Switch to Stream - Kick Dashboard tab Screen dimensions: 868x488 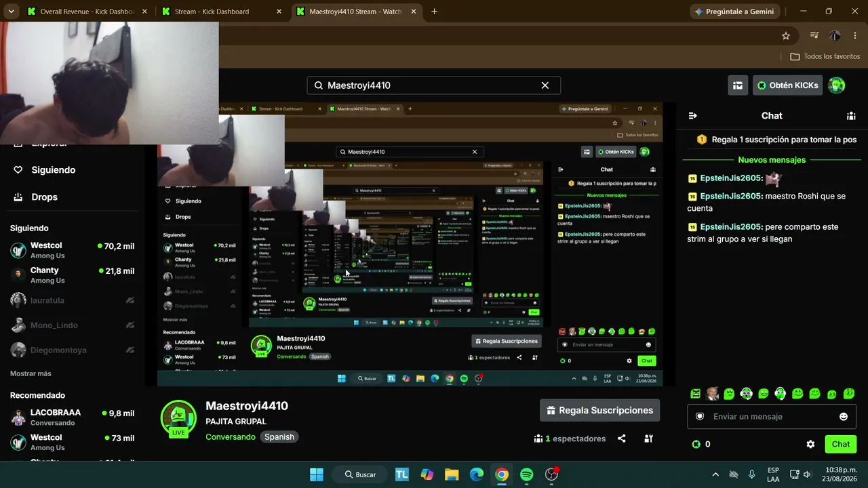(222, 12)
